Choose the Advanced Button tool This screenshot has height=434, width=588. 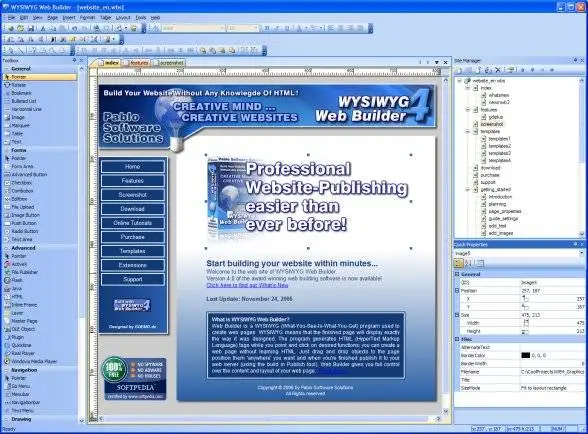[29, 174]
